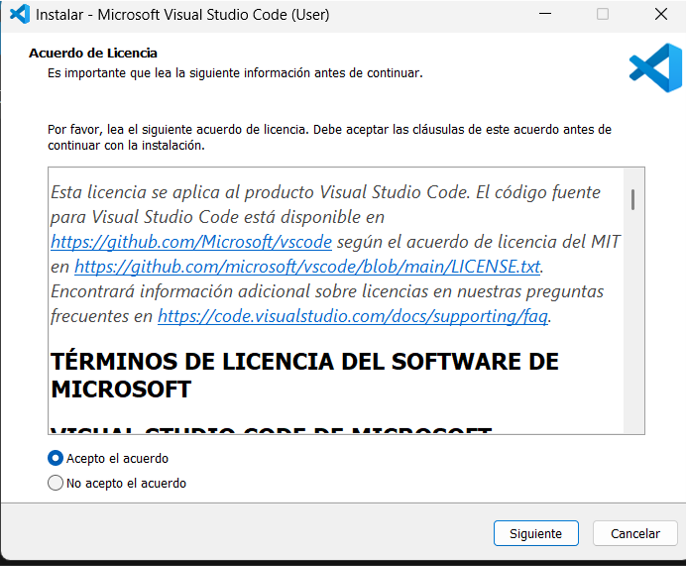Click the 'TÉRMINOS DE LICENCIA DEL SOFTWARE DE MICROSOFT' heading
Image resolution: width=686 pixels, height=566 pixels.
304,375
